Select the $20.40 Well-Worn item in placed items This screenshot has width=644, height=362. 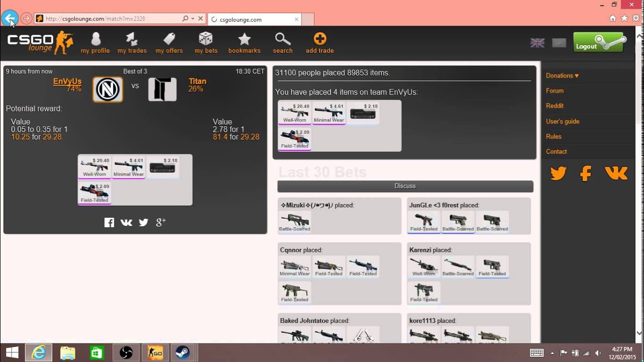pyautogui.click(x=294, y=113)
